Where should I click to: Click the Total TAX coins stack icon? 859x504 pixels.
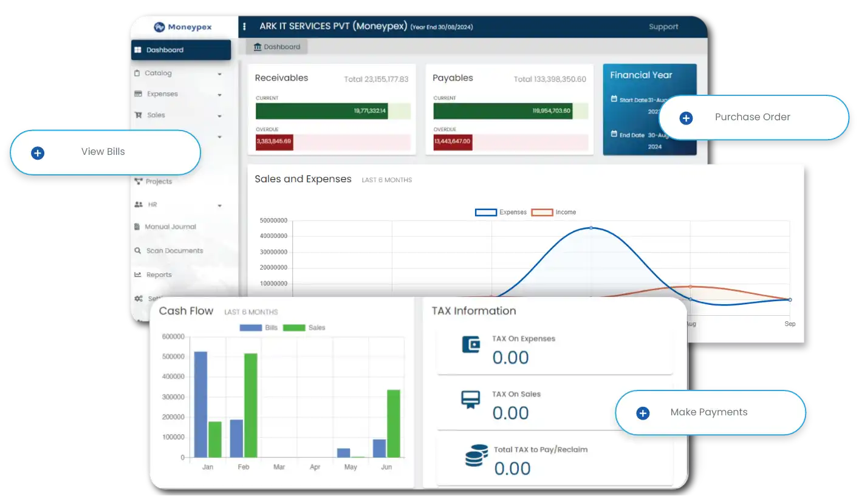point(476,455)
